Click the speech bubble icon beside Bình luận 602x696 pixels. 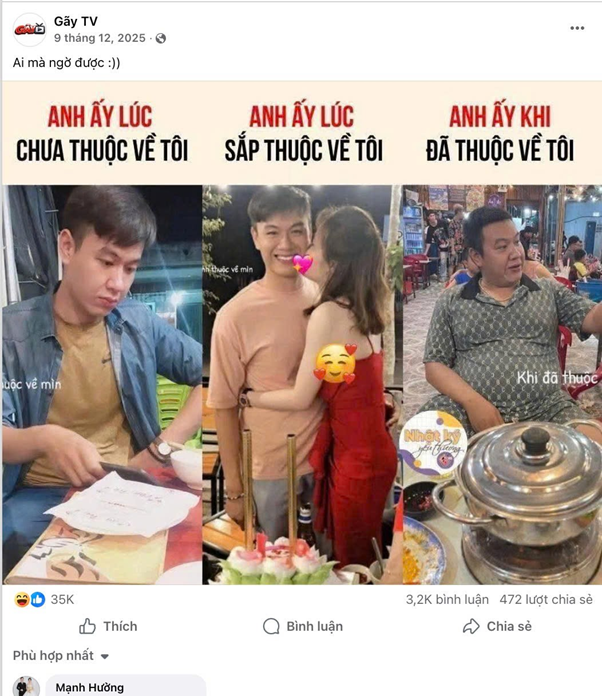click(x=271, y=626)
